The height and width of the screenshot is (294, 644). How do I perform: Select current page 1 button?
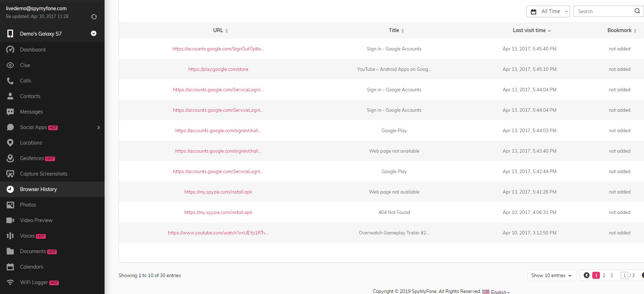point(596,275)
